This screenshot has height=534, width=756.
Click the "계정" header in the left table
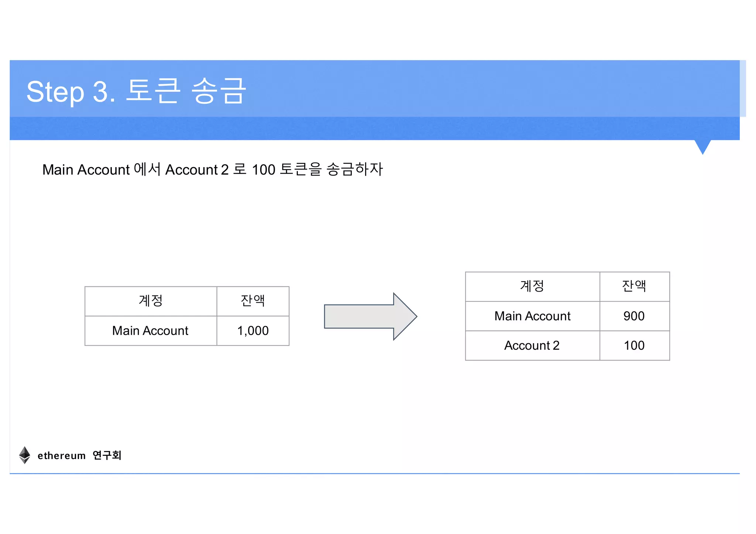[x=151, y=301]
